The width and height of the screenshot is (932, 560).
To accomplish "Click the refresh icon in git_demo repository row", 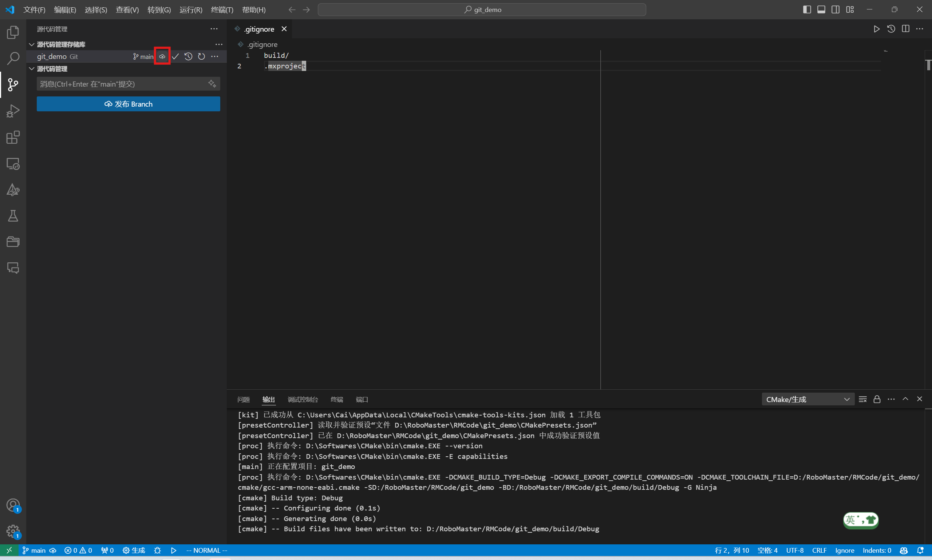I will [x=202, y=57].
